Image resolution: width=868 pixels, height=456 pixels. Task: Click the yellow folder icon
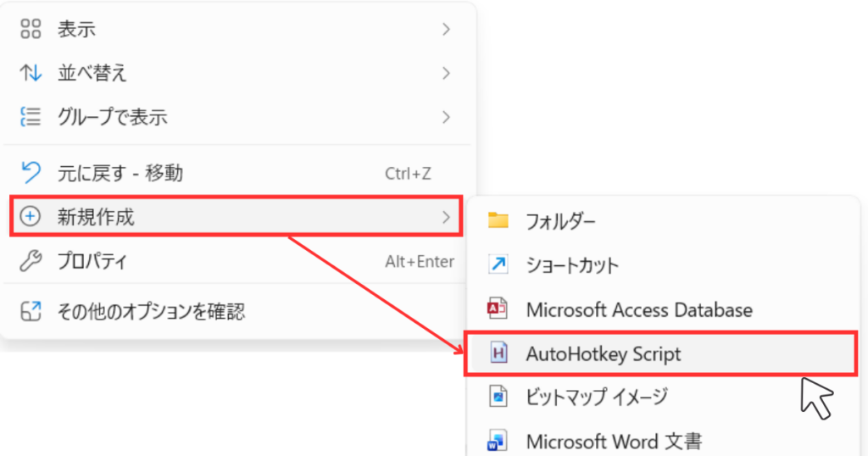(x=498, y=221)
